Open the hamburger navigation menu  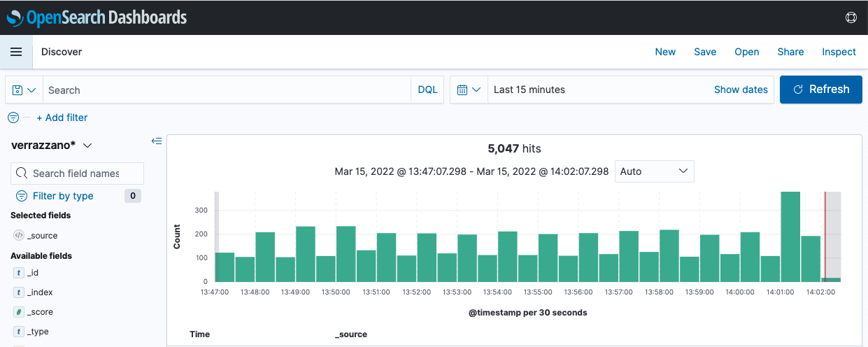click(16, 52)
